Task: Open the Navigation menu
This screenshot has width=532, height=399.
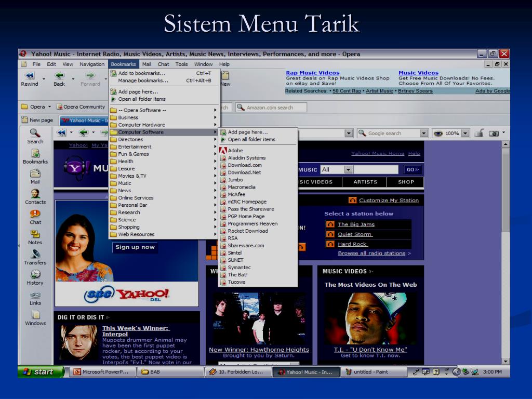Action: (92, 64)
